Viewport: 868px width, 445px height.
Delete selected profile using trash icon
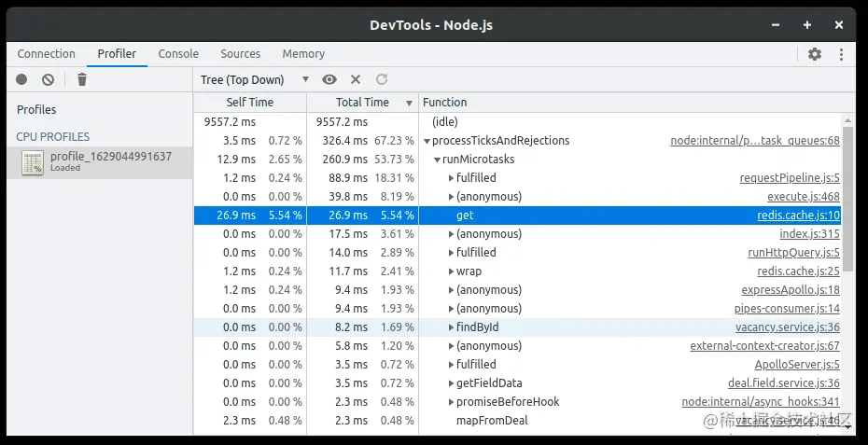pyautogui.click(x=82, y=79)
